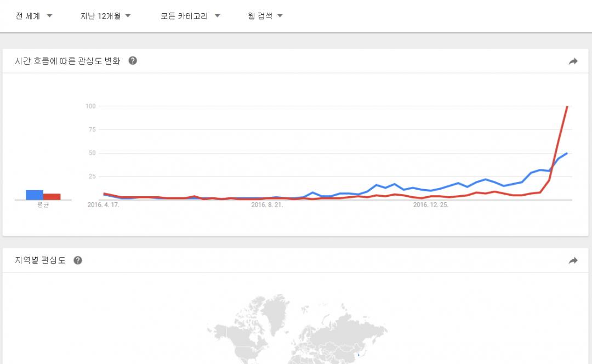Click help icon beside 시간 흐름에 따른 관심도 변화
The image size is (592, 364).
pyautogui.click(x=133, y=61)
